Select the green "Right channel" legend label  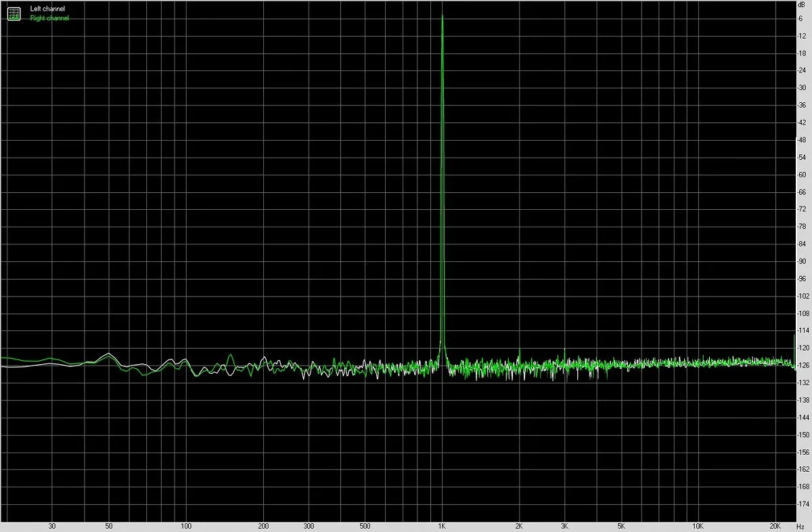49,18
